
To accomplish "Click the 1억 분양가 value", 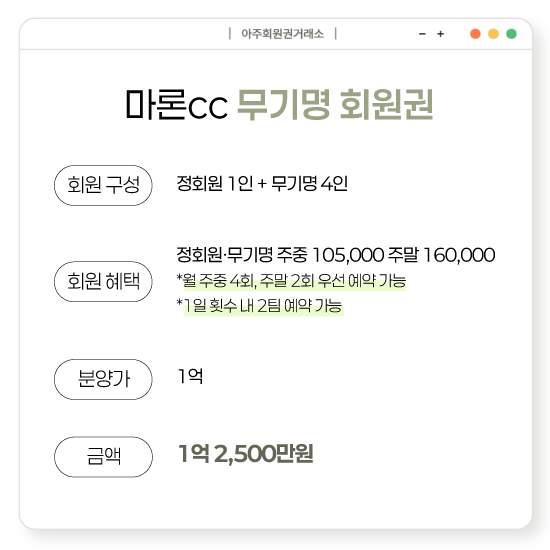I will (x=190, y=376).
